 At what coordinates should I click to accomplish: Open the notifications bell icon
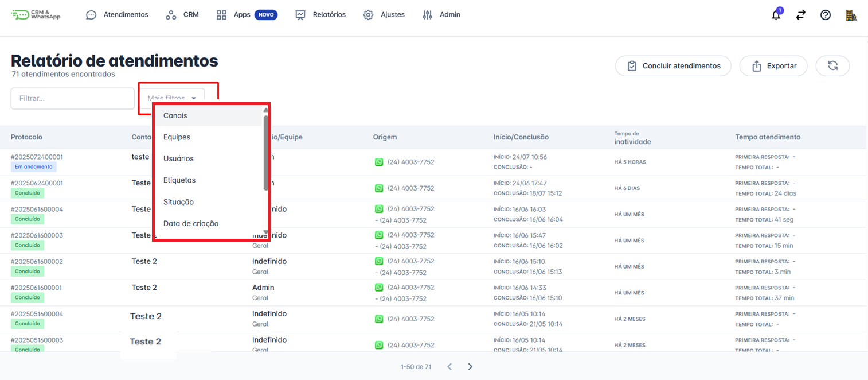pos(776,15)
